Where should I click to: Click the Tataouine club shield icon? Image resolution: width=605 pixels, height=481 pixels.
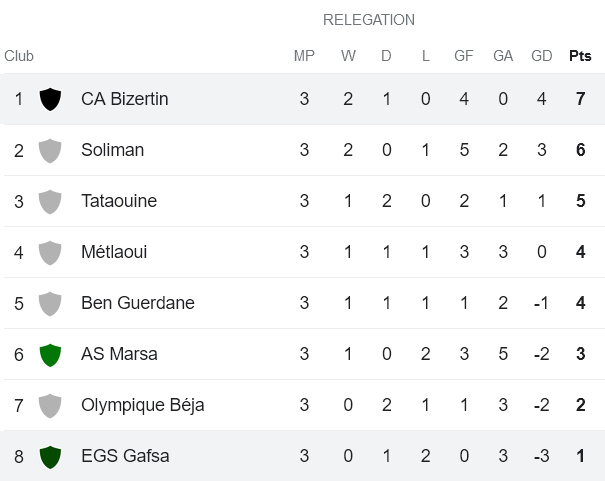tap(50, 201)
